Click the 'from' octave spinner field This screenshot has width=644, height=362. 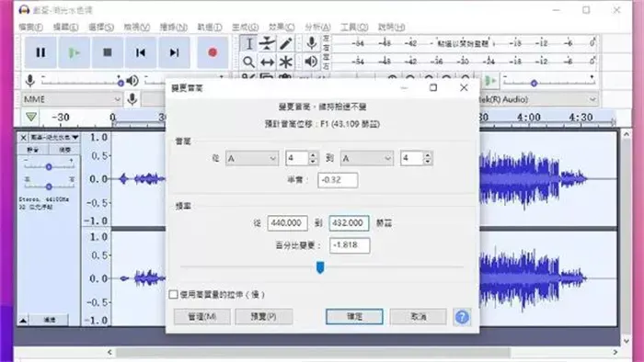(297, 158)
